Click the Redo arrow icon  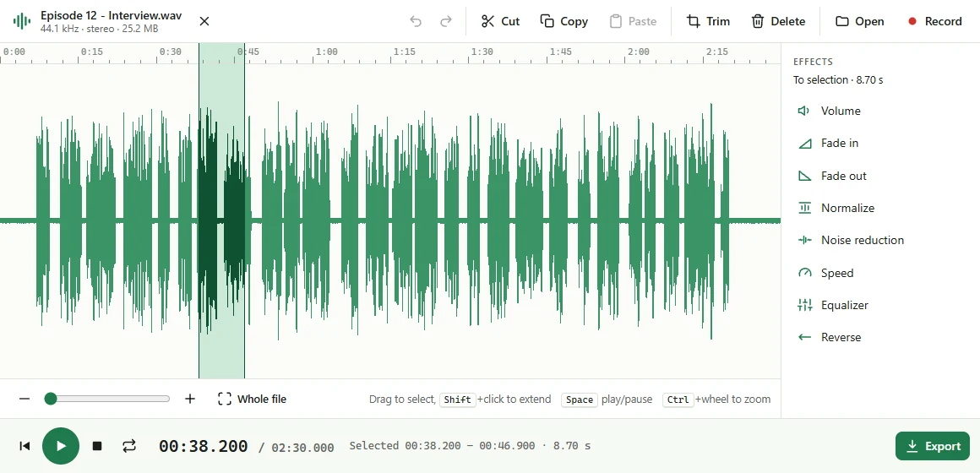click(x=445, y=21)
